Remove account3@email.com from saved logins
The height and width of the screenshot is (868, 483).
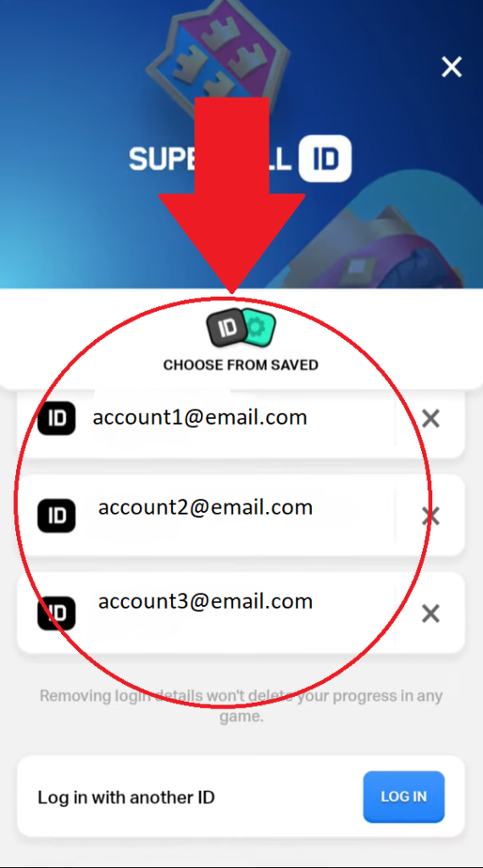(430, 614)
